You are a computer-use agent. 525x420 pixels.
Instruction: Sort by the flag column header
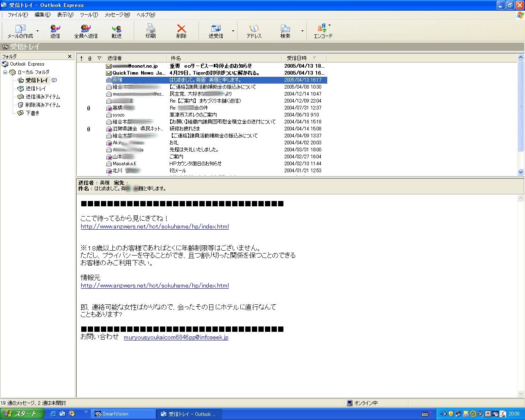99,58
